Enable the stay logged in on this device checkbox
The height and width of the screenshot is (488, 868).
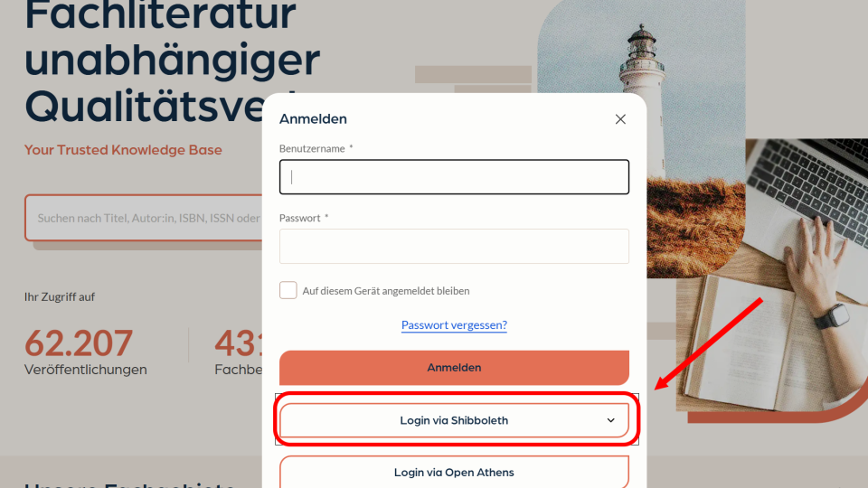pyautogui.click(x=288, y=290)
